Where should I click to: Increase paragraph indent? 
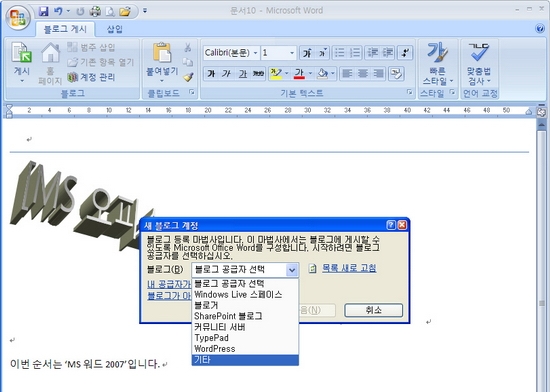388,53
